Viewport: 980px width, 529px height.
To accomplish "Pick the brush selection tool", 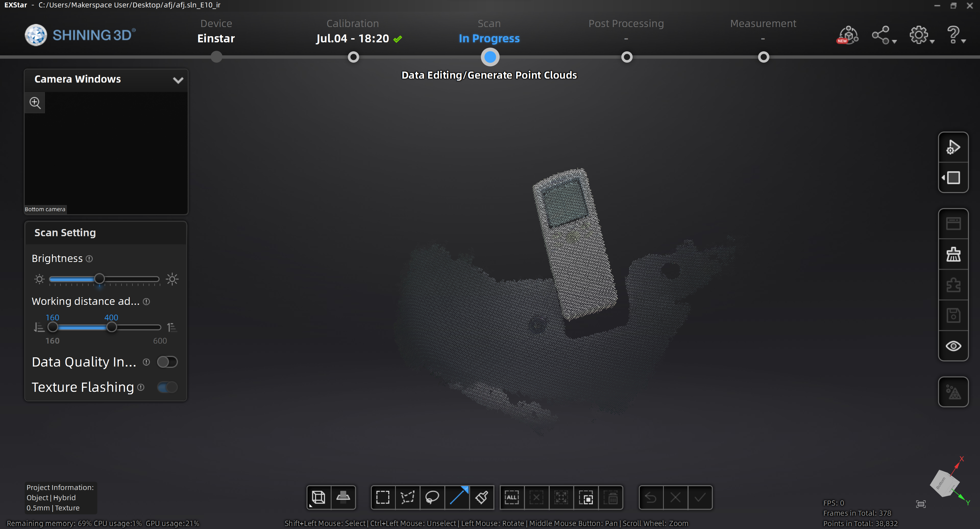I will coord(482,497).
